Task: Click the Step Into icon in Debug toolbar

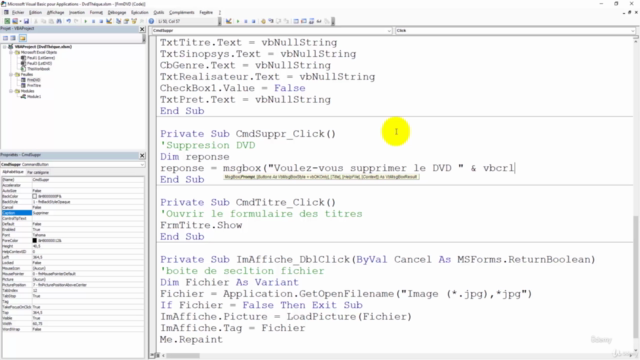Action: point(271,21)
